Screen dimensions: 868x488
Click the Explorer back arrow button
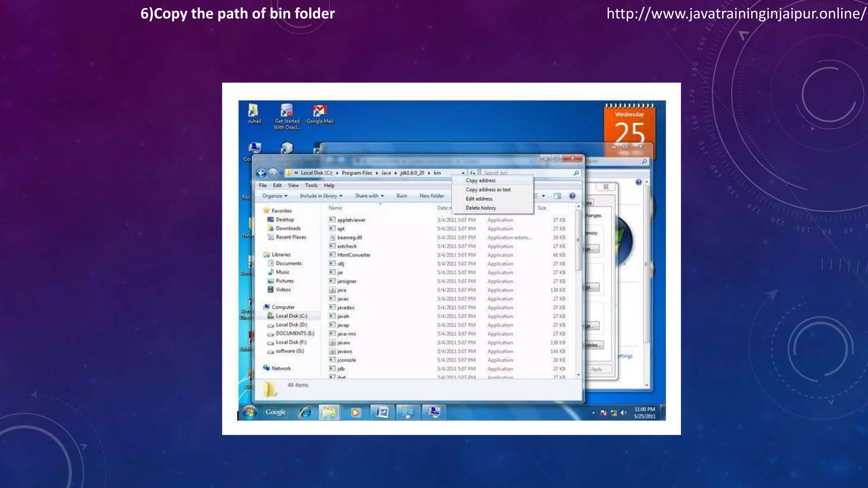pos(261,173)
